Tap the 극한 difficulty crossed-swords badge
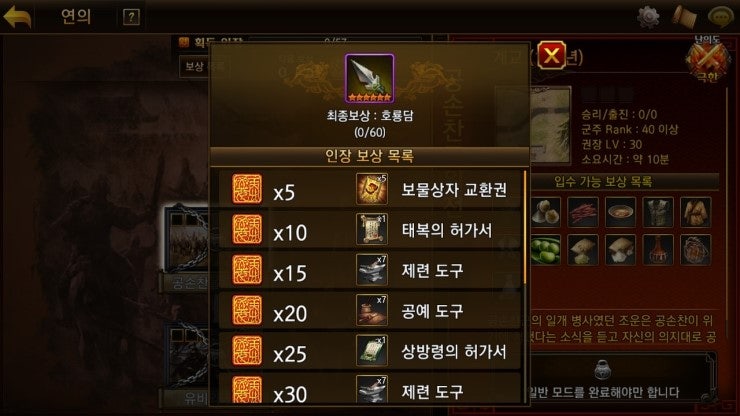This screenshot has height=416, width=740. tap(706, 59)
